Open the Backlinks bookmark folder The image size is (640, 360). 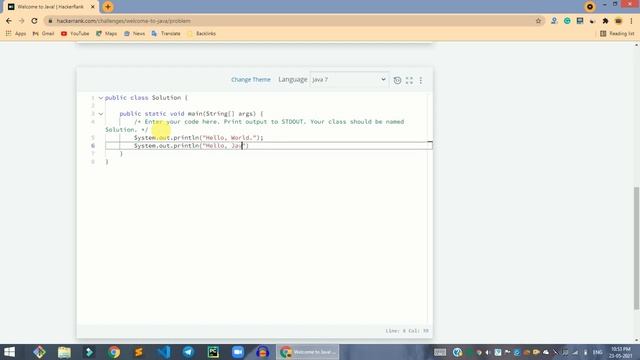point(202,33)
